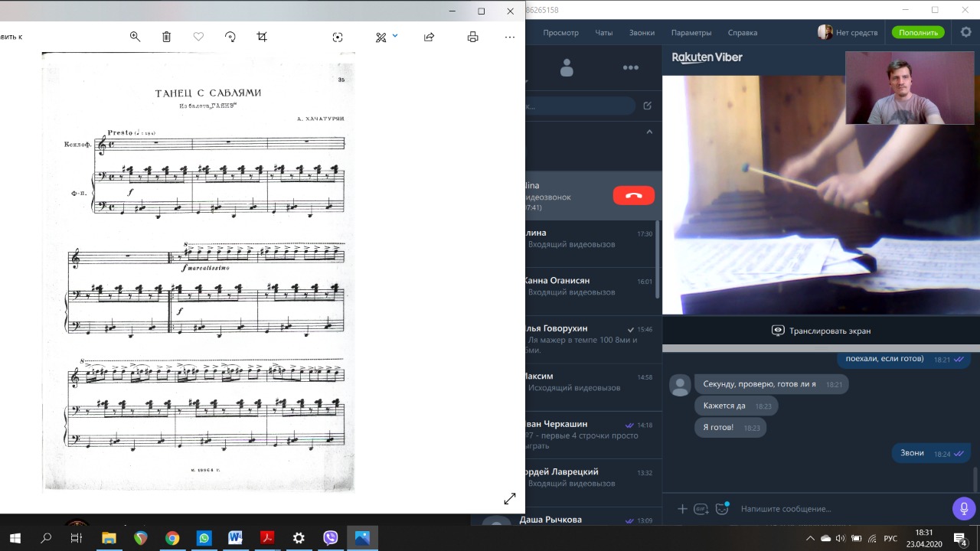Enter fullscreen using the expand arrows icon
The image size is (980, 551).
point(510,499)
